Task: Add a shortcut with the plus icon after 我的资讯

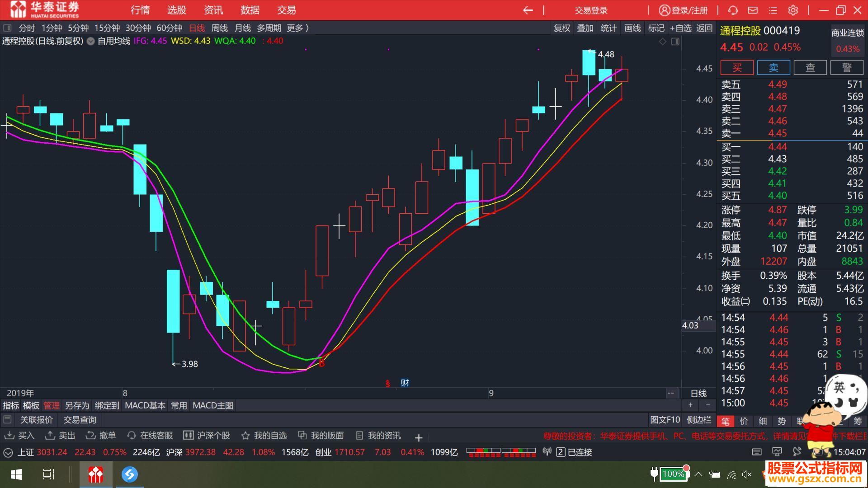Action: pos(419,437)
